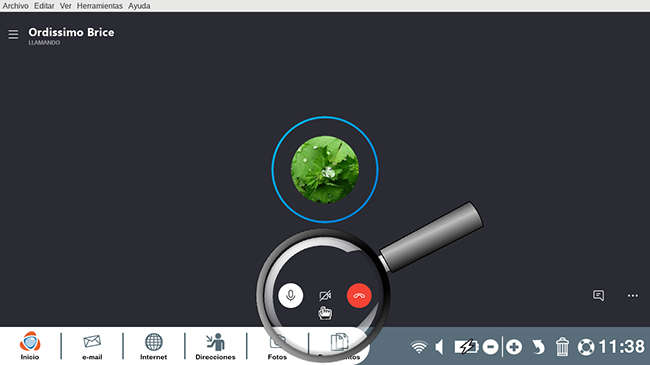Open the Herramientas menu
Viewport: 650px width, 365px height.
tap(99, 6)
